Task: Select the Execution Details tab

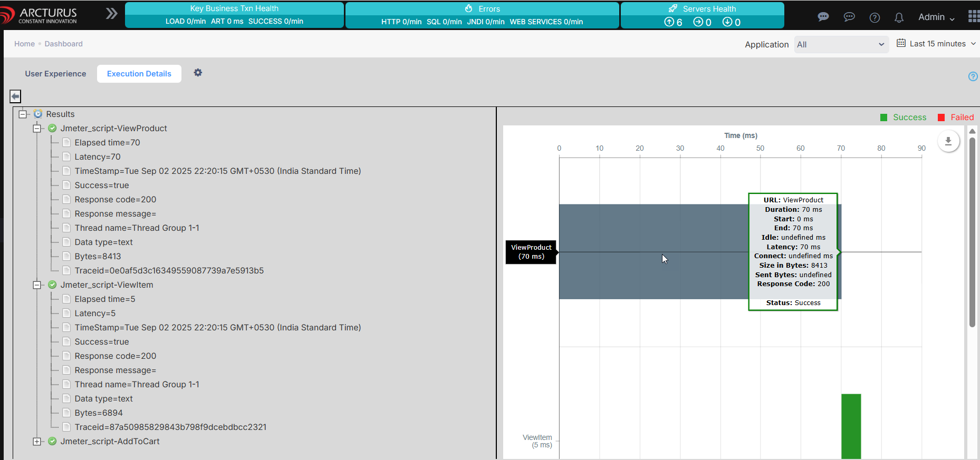Action: (139, 74)
